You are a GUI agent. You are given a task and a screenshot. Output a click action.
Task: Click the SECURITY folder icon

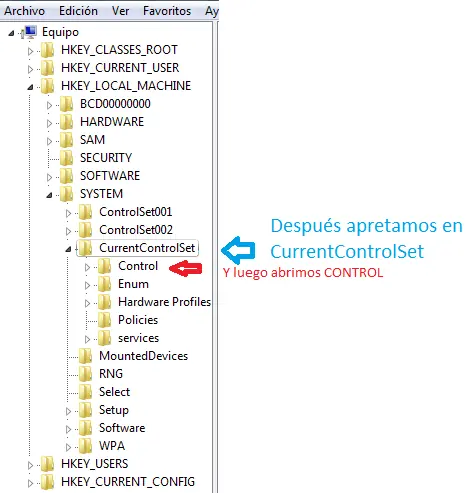pos(67,158)
